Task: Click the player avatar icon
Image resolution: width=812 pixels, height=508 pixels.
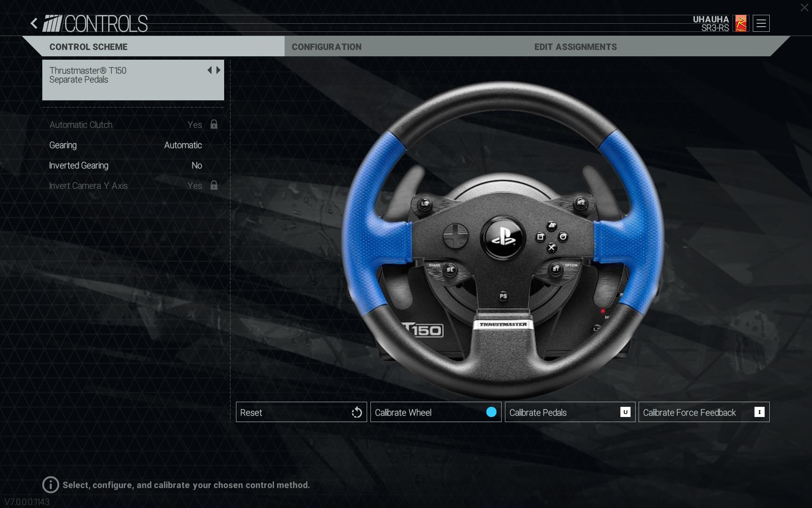Action: (741, 24)
